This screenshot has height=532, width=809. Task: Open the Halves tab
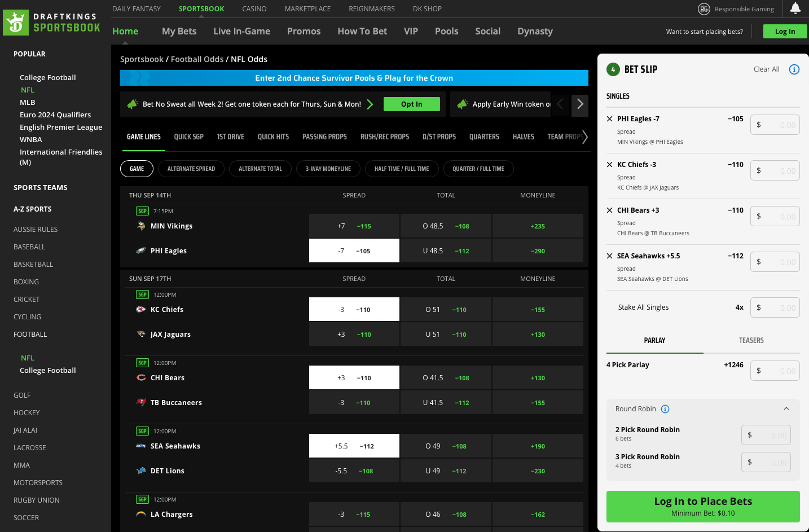(x=524, y=137)
